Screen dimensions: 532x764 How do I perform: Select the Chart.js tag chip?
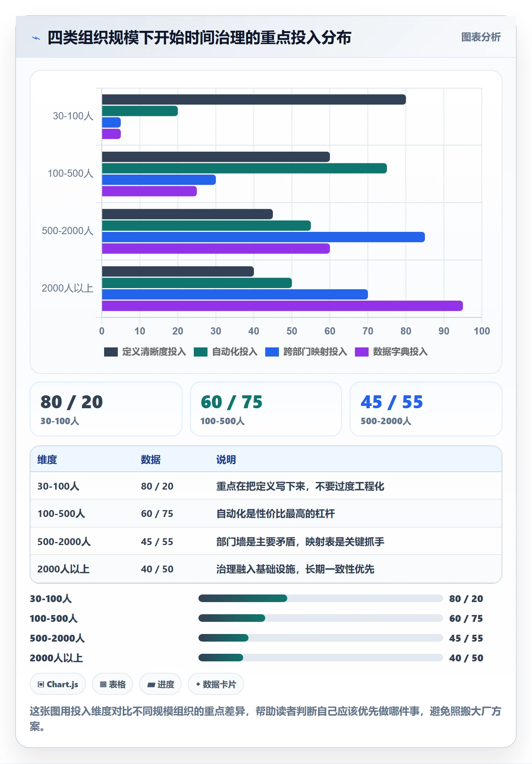tap(58, 684)
